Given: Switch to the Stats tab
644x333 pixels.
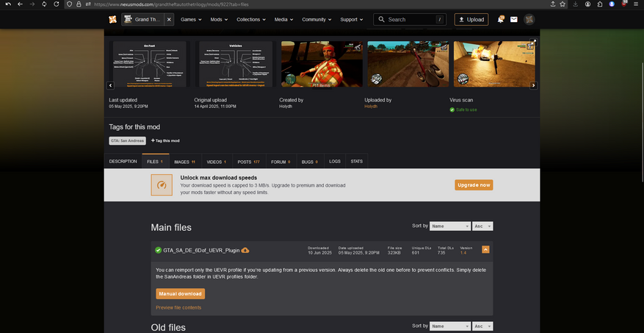Looking at the screenshot, I should click(356, 162).
